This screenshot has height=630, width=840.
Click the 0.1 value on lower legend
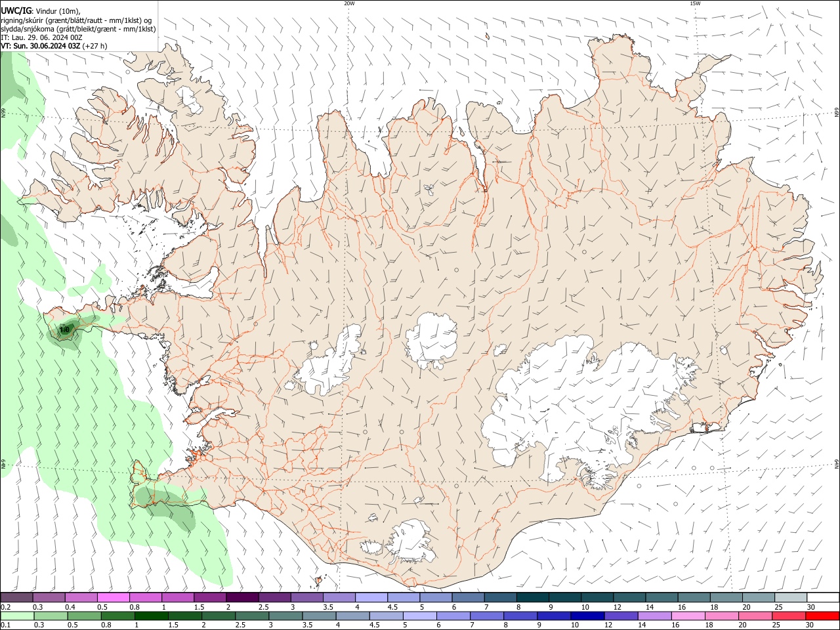(x=5, y=625)
